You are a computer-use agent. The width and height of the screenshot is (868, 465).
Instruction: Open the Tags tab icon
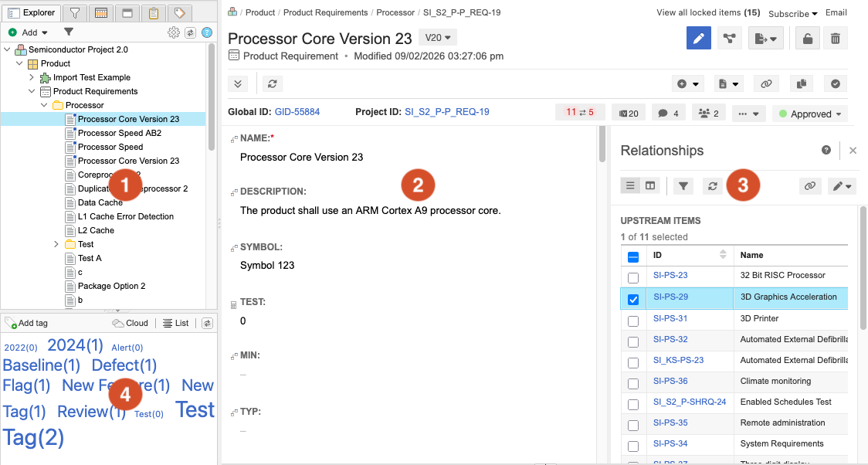click(x=179, y=12)
